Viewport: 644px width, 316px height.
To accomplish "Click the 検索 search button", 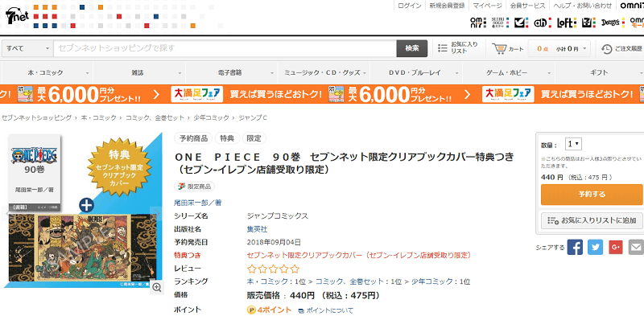I will 412,48.
